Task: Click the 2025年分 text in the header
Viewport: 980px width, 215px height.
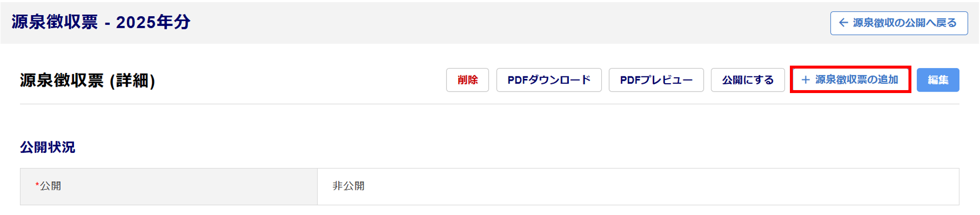Action: [x=153, y=22]
